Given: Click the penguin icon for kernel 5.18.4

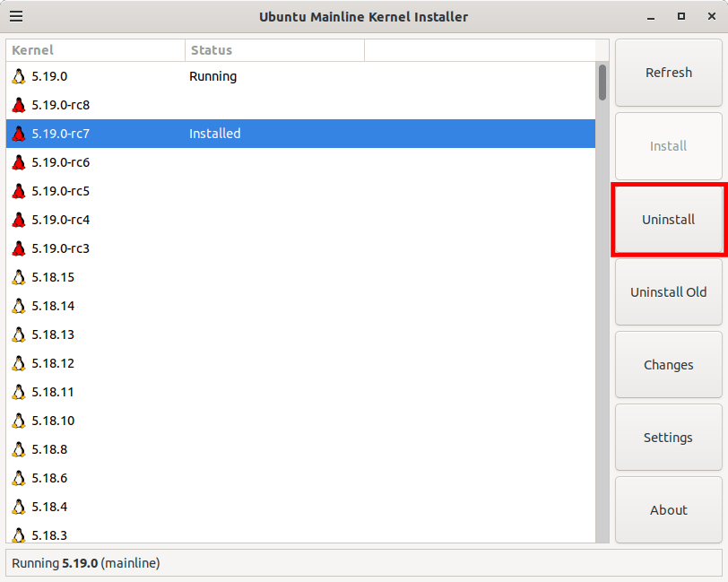Looking at the screenshot, I should pos(19,507).
